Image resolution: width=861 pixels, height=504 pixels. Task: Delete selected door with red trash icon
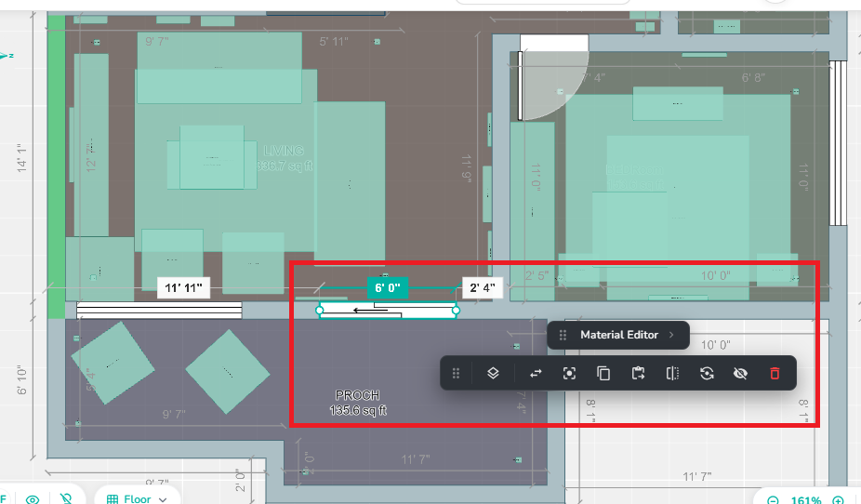pos(775,373)
